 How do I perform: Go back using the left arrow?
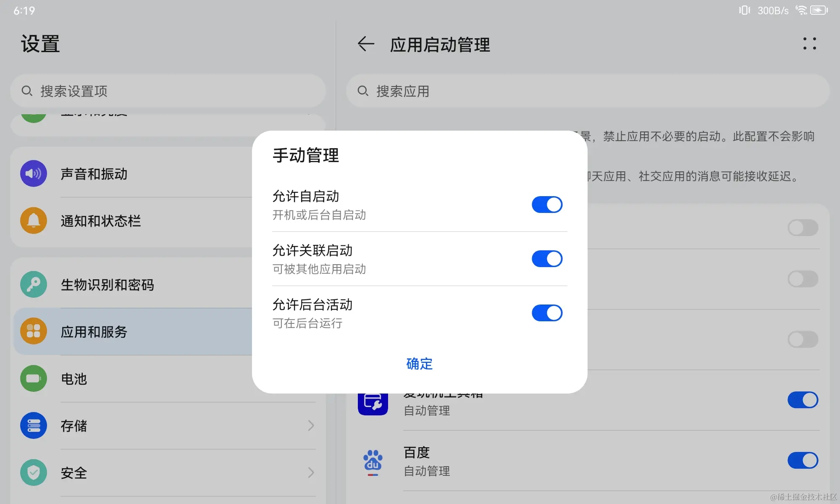click(x=365, y=44)
